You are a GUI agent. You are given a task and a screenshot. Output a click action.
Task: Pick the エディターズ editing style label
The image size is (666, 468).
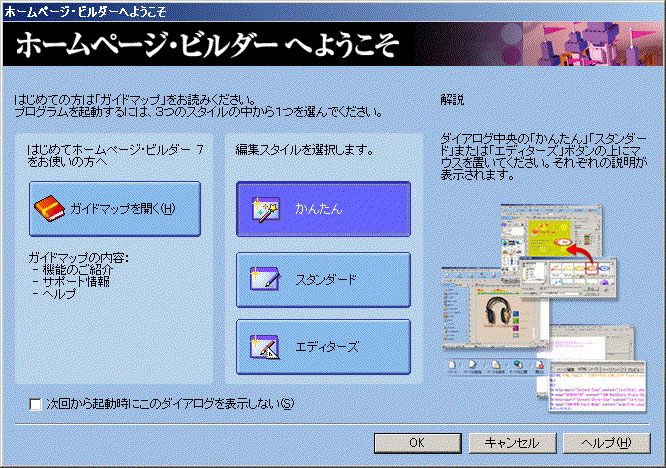click(326, 347)
